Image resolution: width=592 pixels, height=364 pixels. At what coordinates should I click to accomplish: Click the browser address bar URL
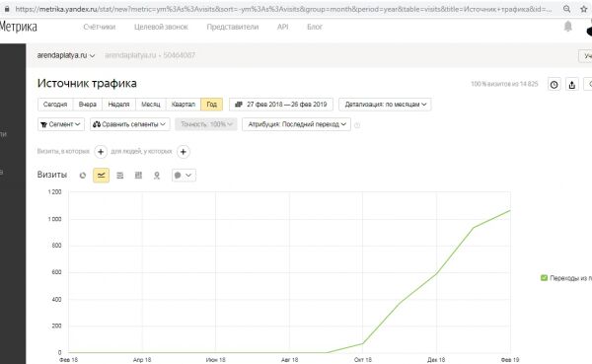pos(283,9)
